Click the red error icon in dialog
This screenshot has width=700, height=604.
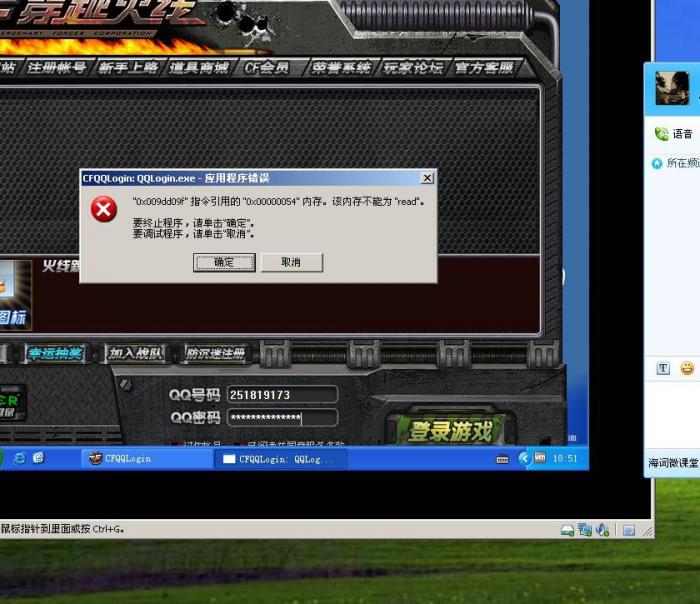(x=104, y=209)
